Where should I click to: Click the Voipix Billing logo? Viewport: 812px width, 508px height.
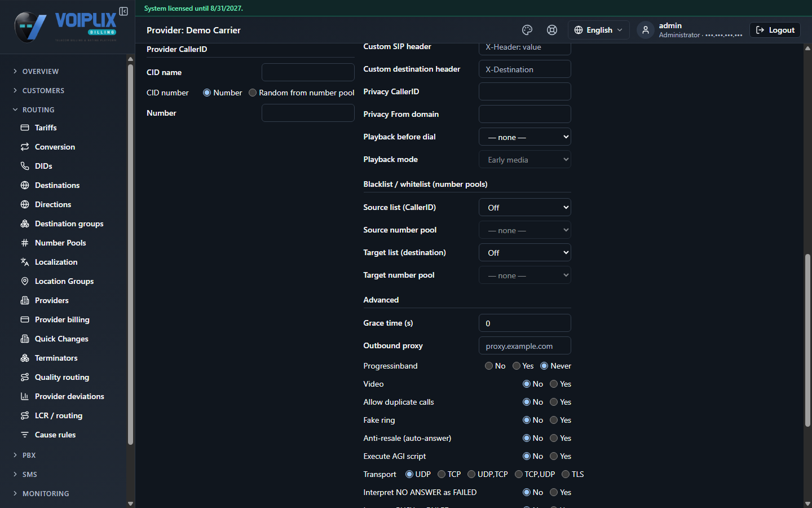click(x=66, y=27)
